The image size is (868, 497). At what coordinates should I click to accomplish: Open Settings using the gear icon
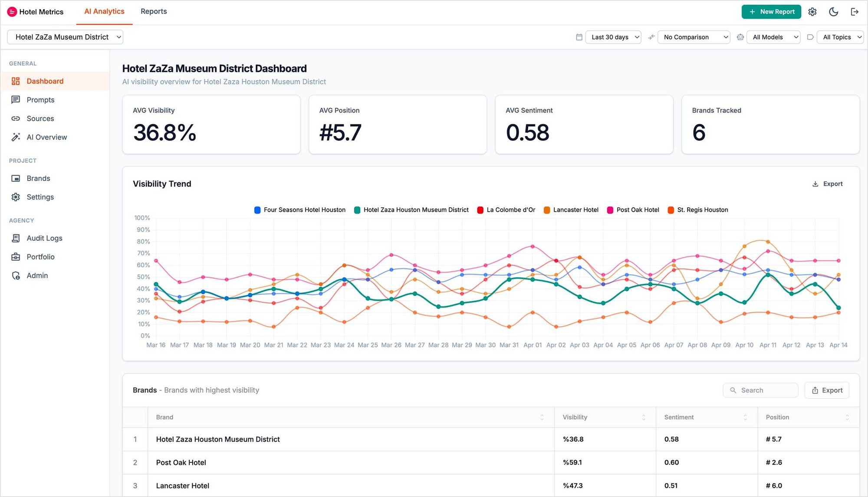(812, 12)
